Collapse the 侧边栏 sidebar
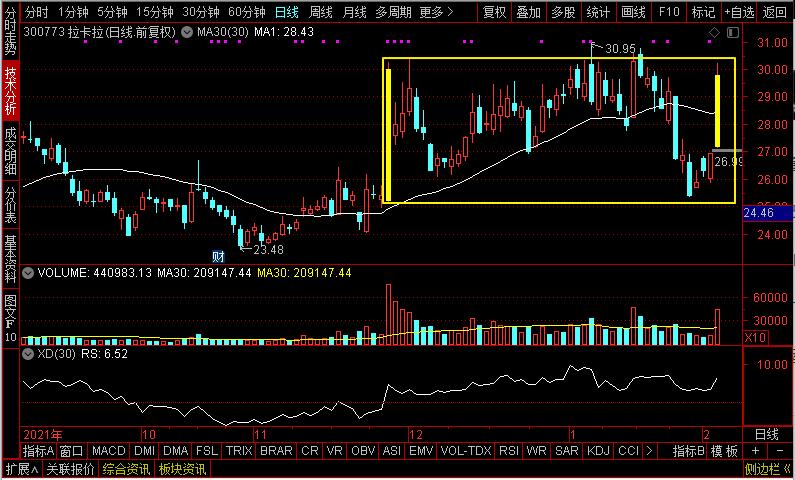Viewport: 795px width, 480px height. [768, 470]
